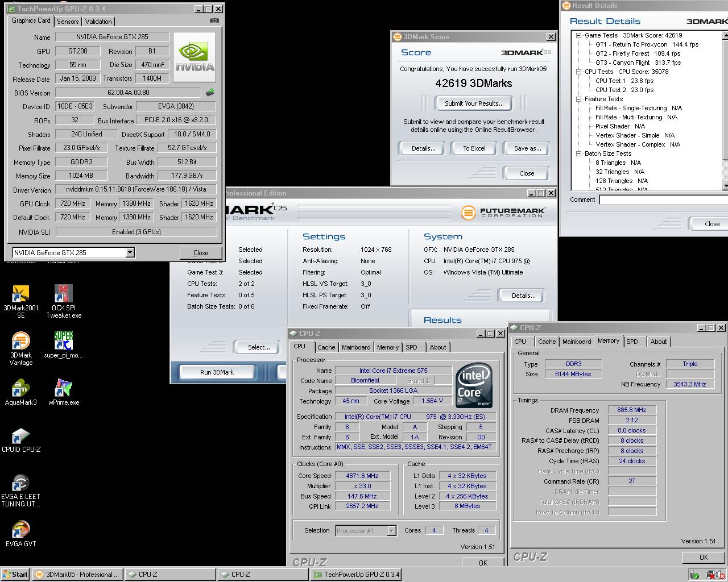Click the CPU-Z CPU window title icon
Screen dimensions: 728x582
click(293, 334)
